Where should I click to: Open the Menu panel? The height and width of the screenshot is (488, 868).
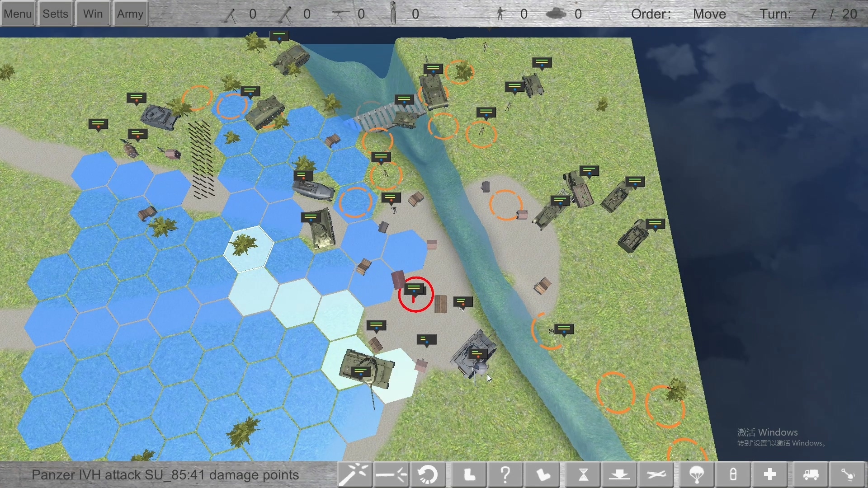point(18,13)
